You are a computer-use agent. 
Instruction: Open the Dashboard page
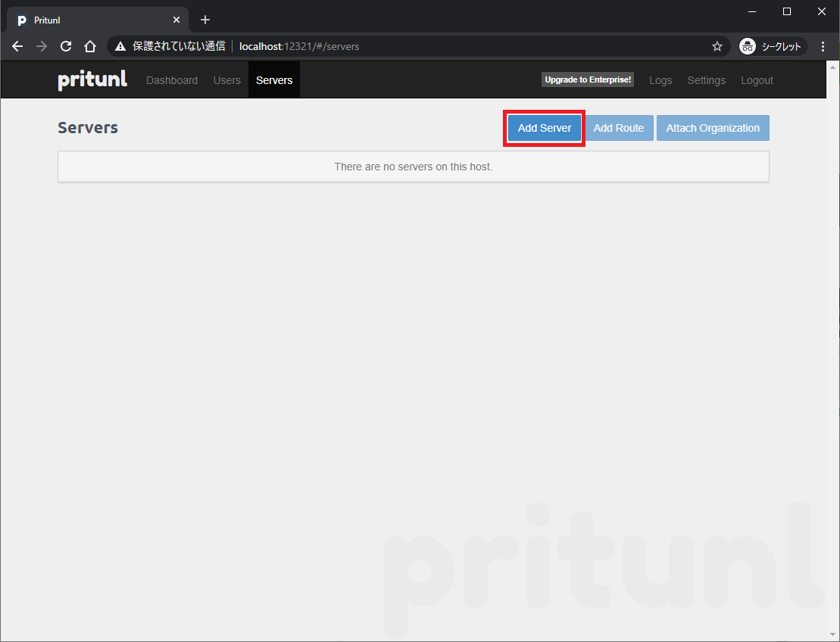[x=172, y=80]
